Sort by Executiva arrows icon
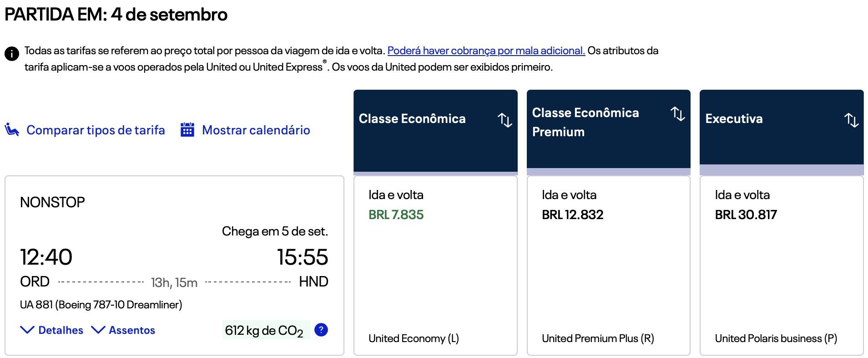This screenshot has height=358, width=868. 851,120
